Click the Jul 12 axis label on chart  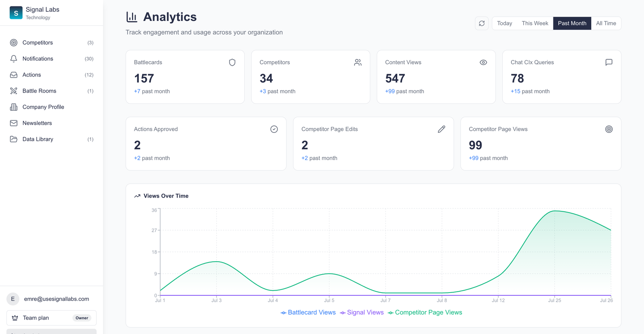498,301
